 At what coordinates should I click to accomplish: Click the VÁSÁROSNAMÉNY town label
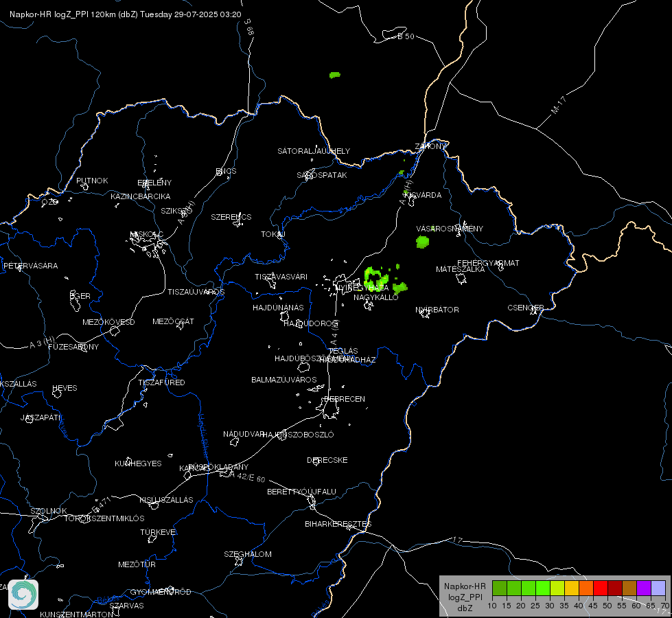point(450,229)
